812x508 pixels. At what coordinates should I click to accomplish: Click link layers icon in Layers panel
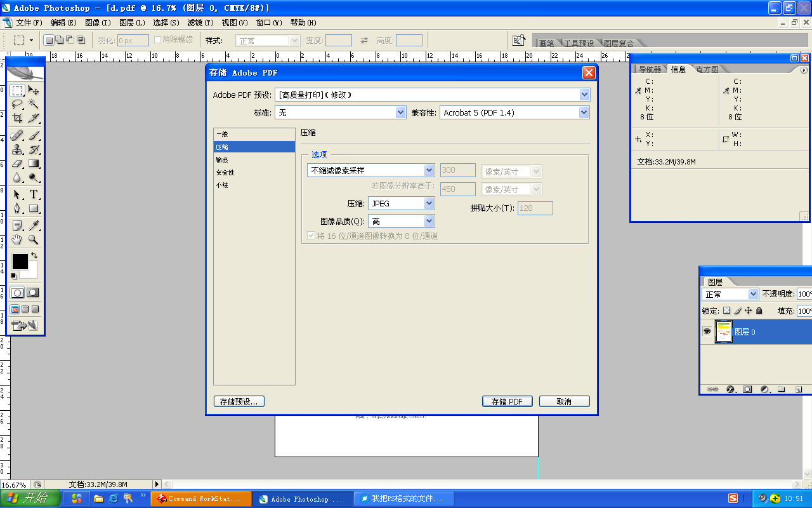[712, 389]
